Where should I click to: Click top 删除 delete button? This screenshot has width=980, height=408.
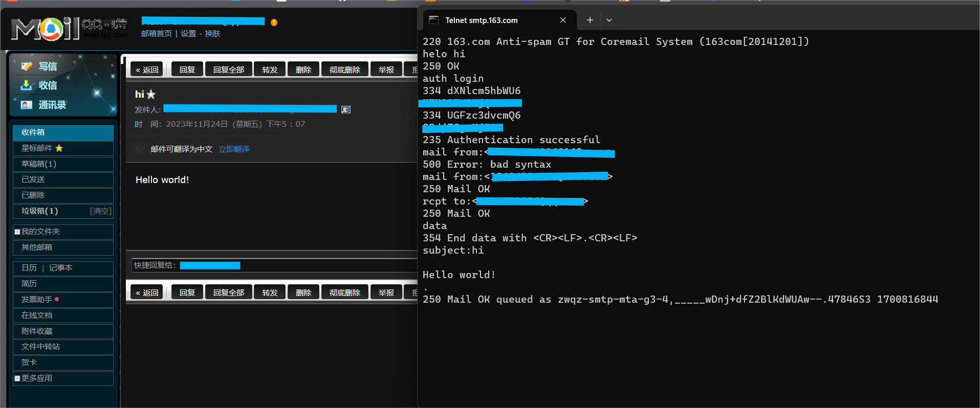[303, 70]
